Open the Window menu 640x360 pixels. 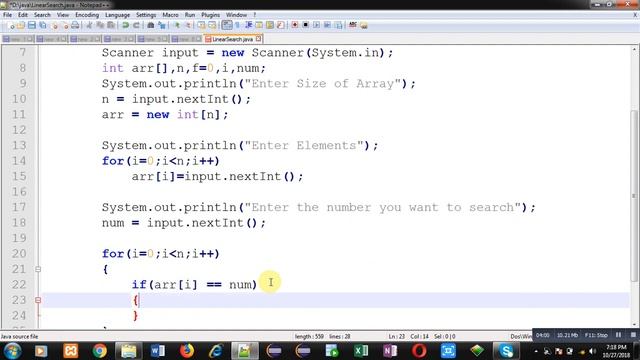[236, 15]
